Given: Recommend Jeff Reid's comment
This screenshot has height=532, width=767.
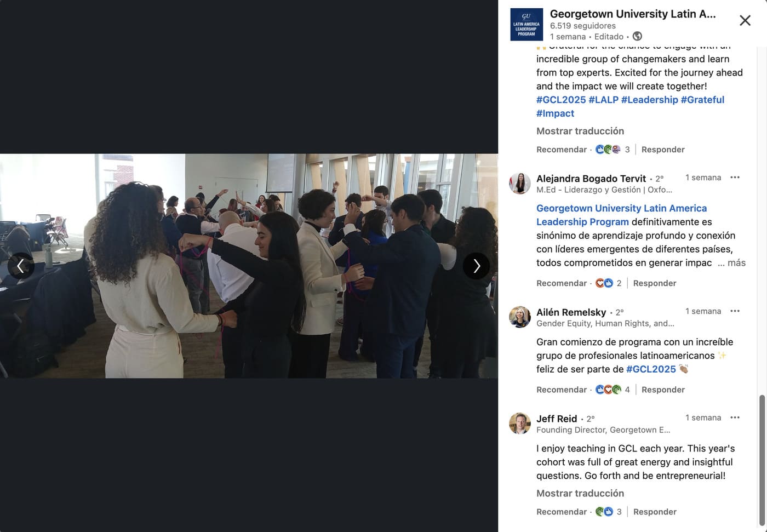Looking at the screenshot, I should [x=562, y=512].
